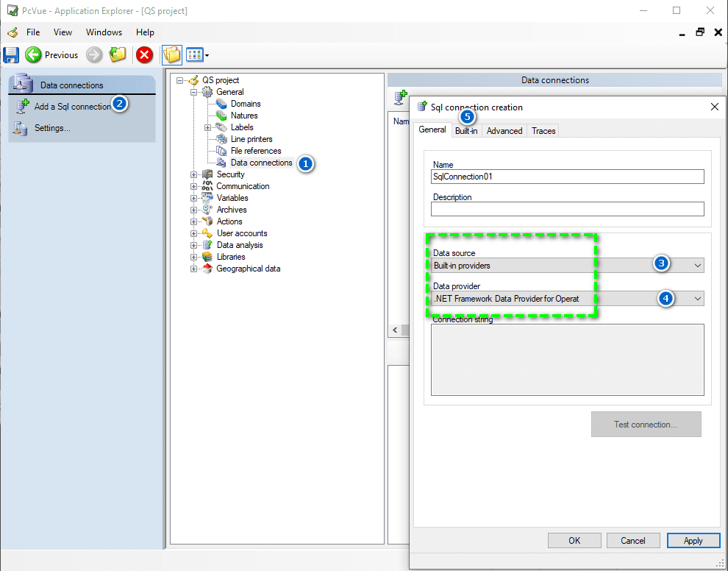
Task: Click the Add a Sql connection link text
Action: coord(73,107)
